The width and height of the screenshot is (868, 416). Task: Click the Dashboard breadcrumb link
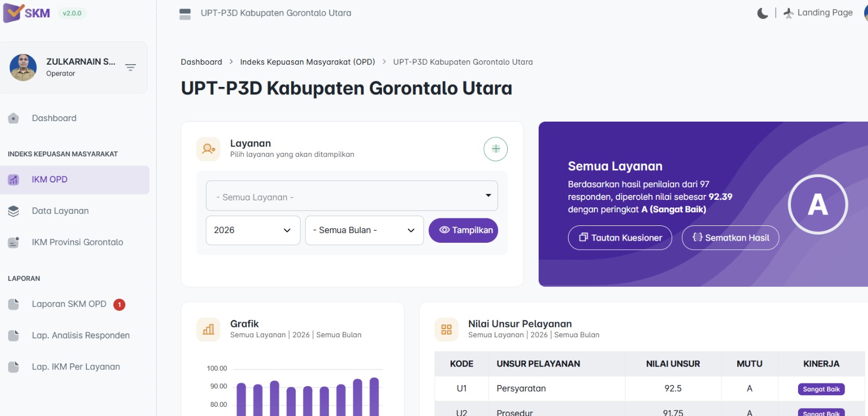[x=201, y=62]
